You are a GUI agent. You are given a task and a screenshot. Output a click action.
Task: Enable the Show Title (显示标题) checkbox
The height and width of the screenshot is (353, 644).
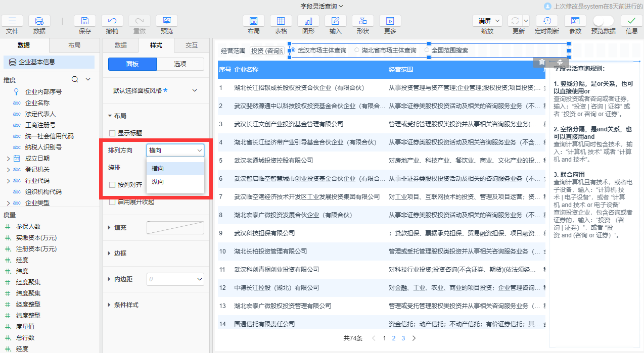[x=112, y=133]
